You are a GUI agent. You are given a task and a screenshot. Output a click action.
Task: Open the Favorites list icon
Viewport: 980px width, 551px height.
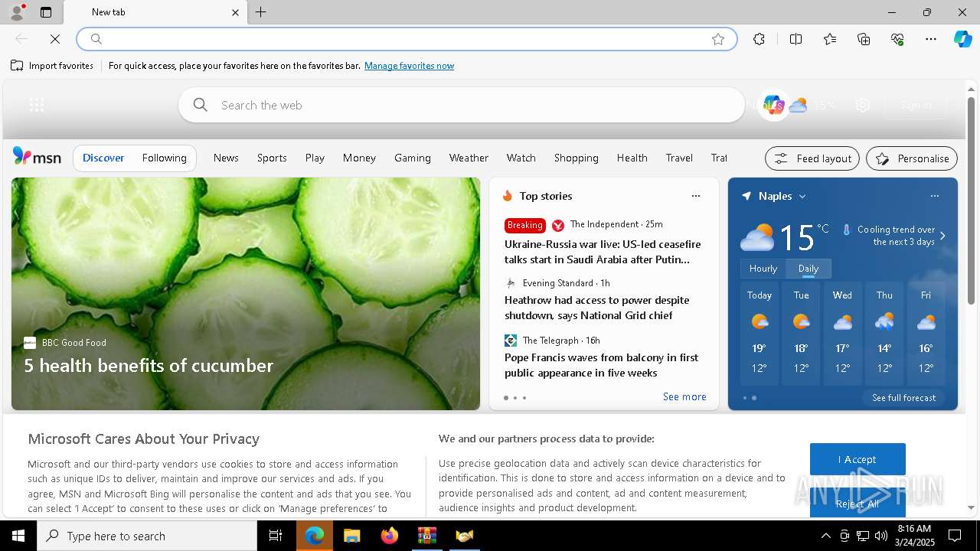[830, 39]
